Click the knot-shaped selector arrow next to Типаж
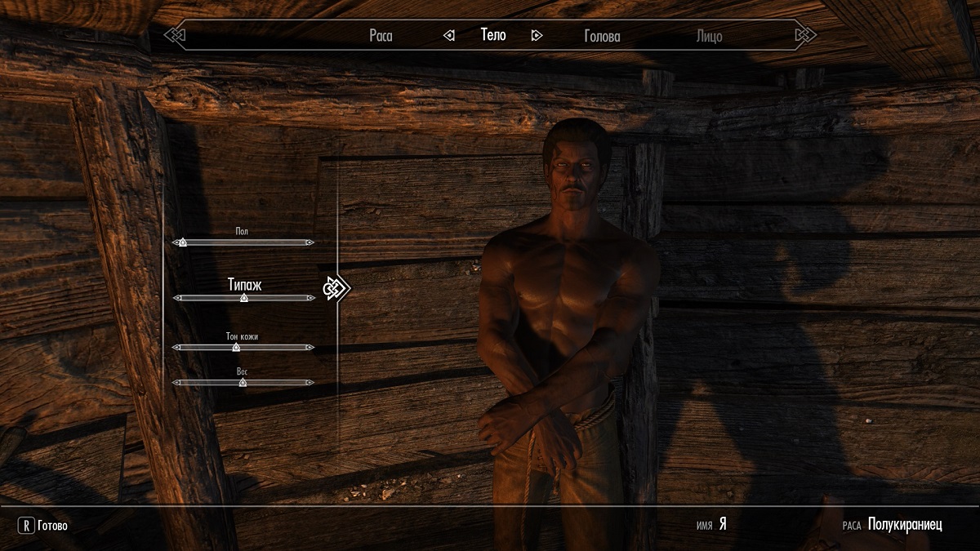This screenshot has width=980, height=551. [336, 288]
